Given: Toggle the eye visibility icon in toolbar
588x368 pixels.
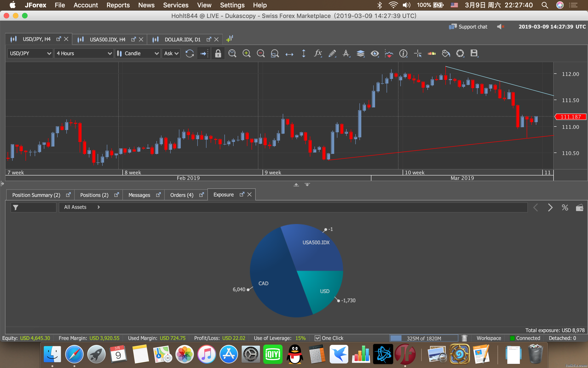Looking at the screenshot, I should pyautogui.click(x=375, y=54).
